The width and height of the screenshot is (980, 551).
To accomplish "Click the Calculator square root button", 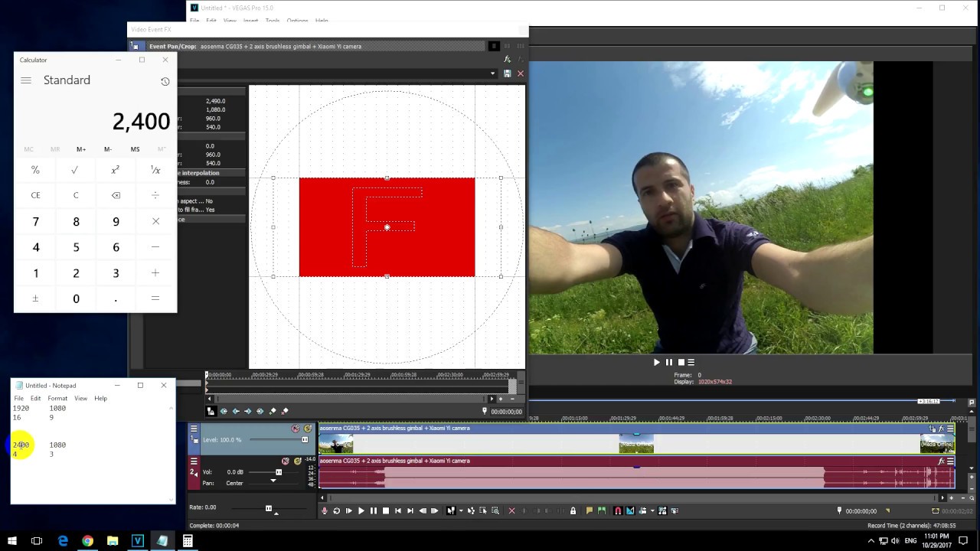I will pyautogui.click(x=76, y=170).
